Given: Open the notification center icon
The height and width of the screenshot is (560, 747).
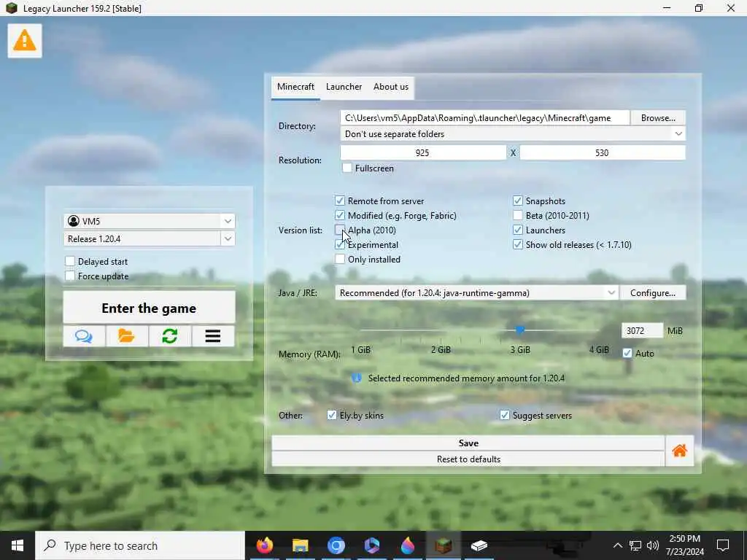Looking at the screenshot, I should point(723,545).
